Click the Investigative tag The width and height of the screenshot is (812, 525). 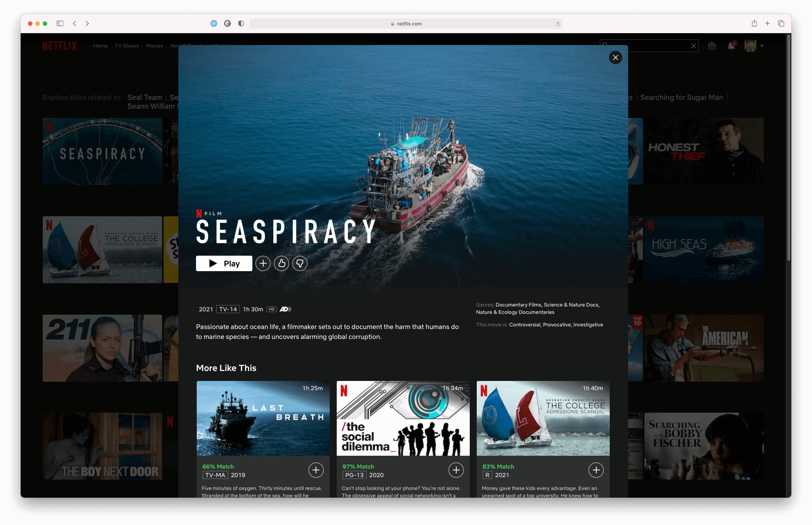point(588,325)
